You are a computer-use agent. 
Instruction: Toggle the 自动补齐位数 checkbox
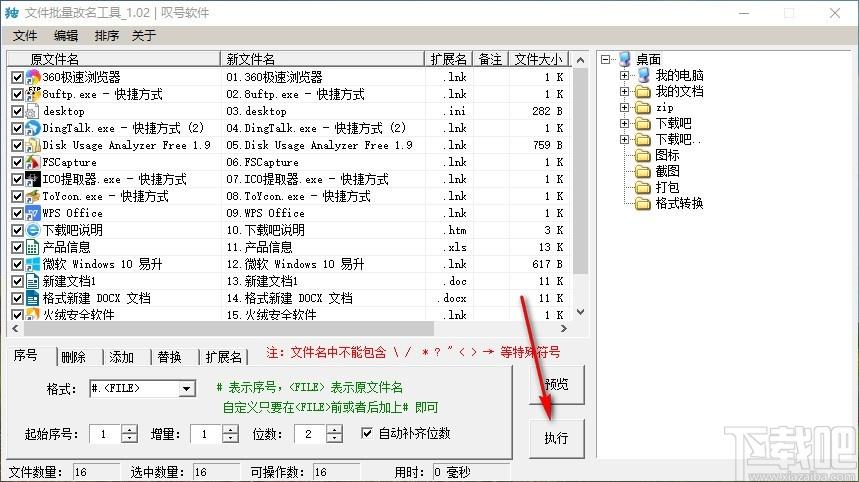[366, 433]
